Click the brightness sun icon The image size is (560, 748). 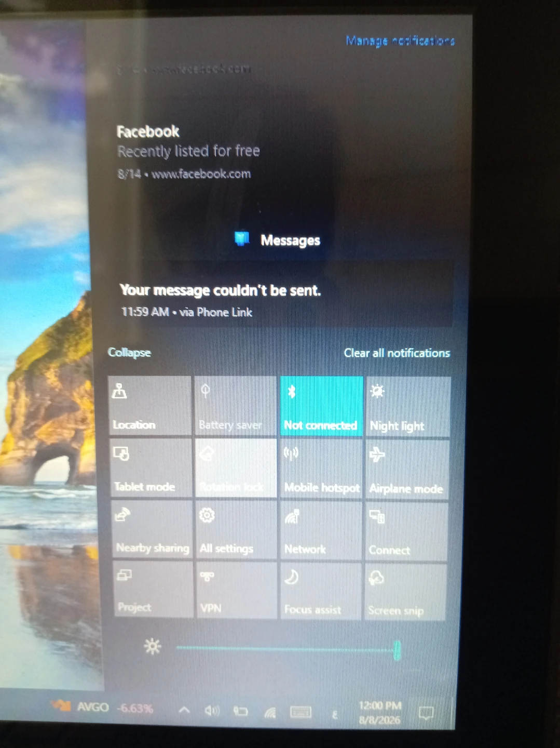[x=152, y=647]
